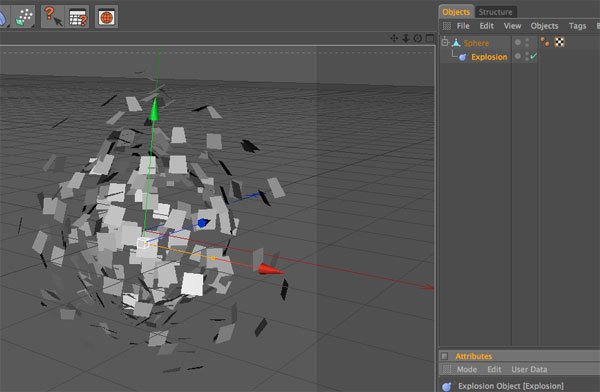The image size is (600, 392).
Task: Toggle the viewport maximize window icon
Action: coord(430,38)
